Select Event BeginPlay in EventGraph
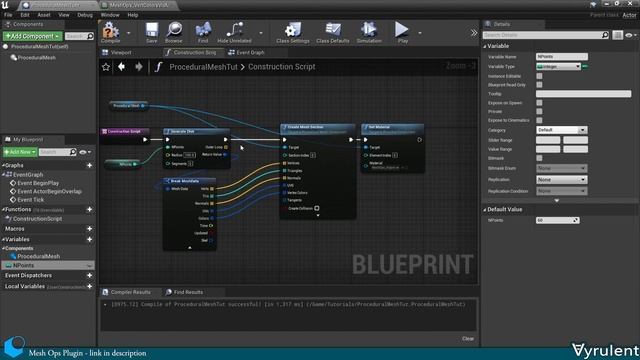 pos(38,183)
